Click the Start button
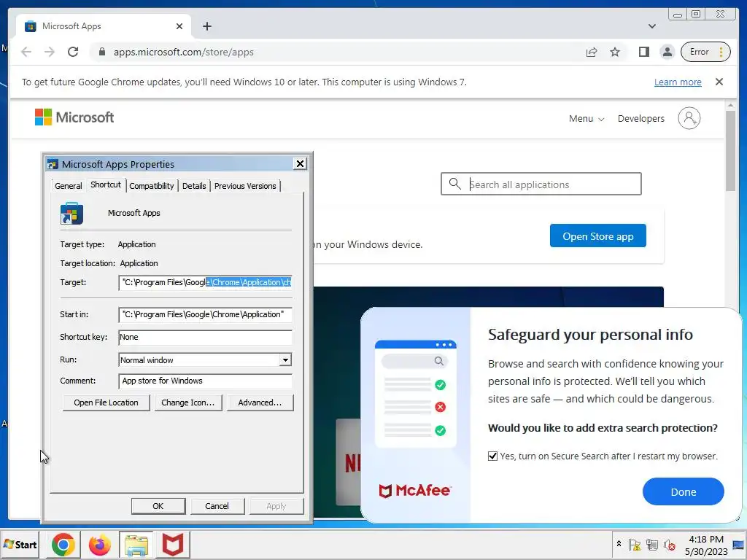 [20, 545]
